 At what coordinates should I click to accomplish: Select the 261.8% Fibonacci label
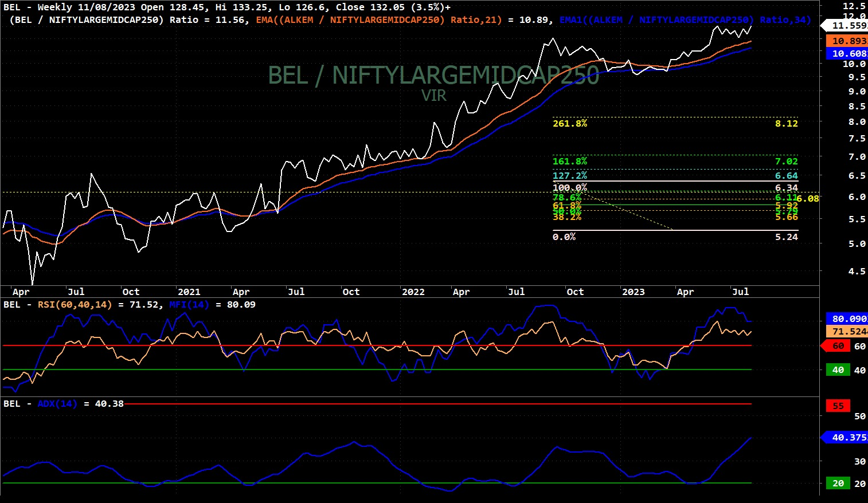570,123
